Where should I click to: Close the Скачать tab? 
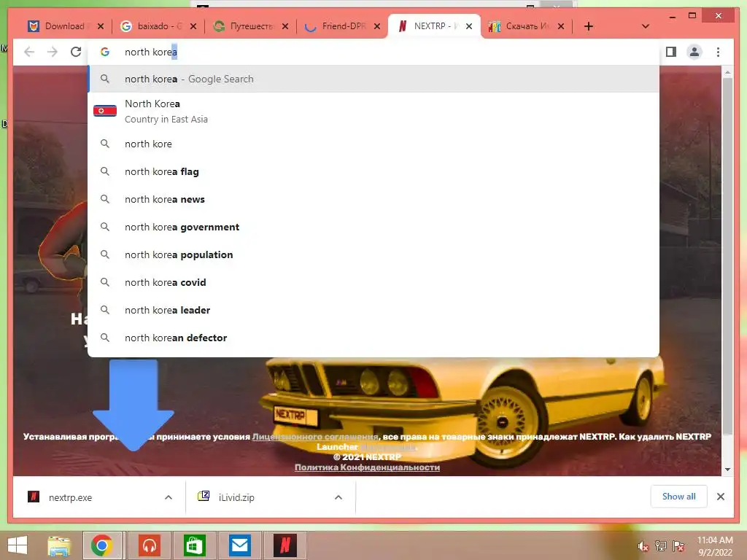(561, 26)
